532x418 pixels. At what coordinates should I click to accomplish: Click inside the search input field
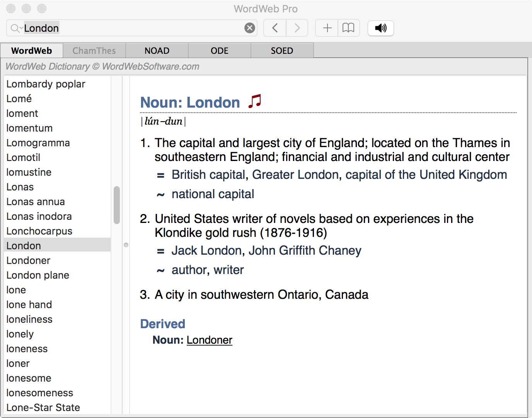pyautogui.click(x=116, y=27)
